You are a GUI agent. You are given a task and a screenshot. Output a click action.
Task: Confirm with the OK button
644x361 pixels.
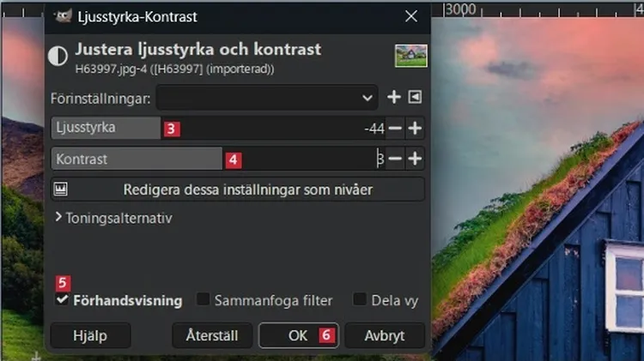click(x=299, y=335)
